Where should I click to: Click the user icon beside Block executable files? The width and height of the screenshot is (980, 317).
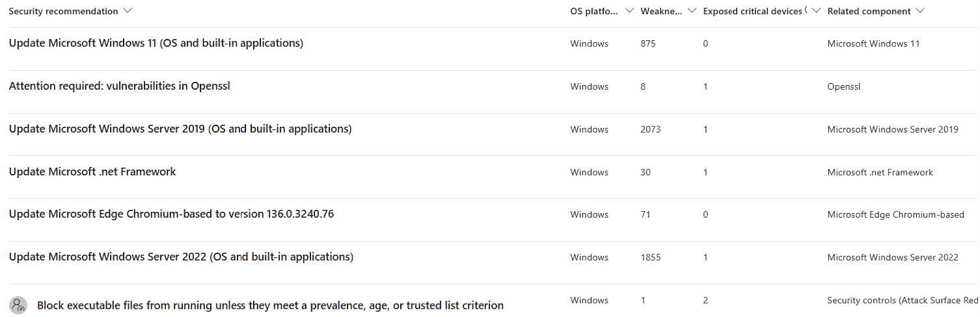(18, 305)
